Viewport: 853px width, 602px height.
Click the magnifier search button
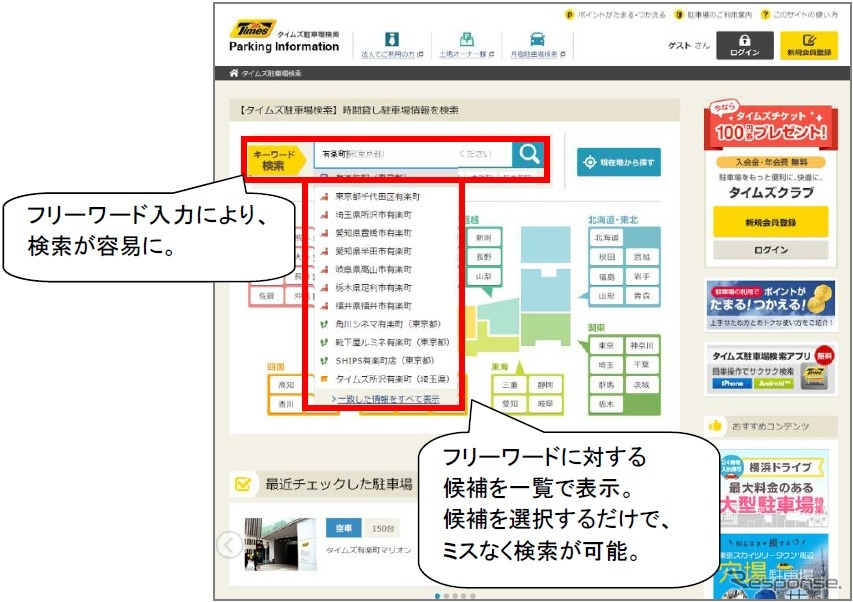[x=529, y=154]
